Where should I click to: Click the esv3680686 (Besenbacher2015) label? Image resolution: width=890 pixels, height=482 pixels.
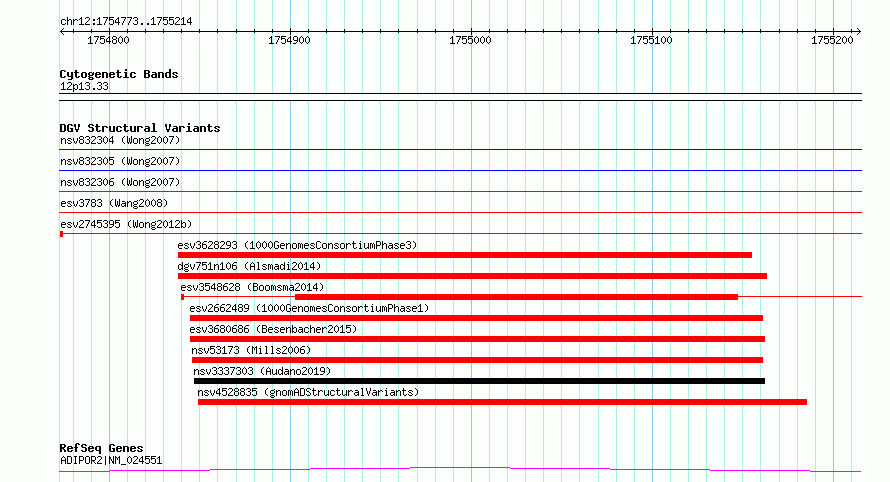coord(273,329)
